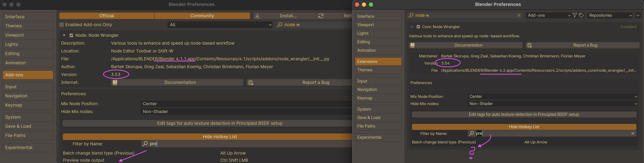Screen dimensions: 644x163
Task: Switch to Keymap in the background window sidebar
Action: [28, 105]
